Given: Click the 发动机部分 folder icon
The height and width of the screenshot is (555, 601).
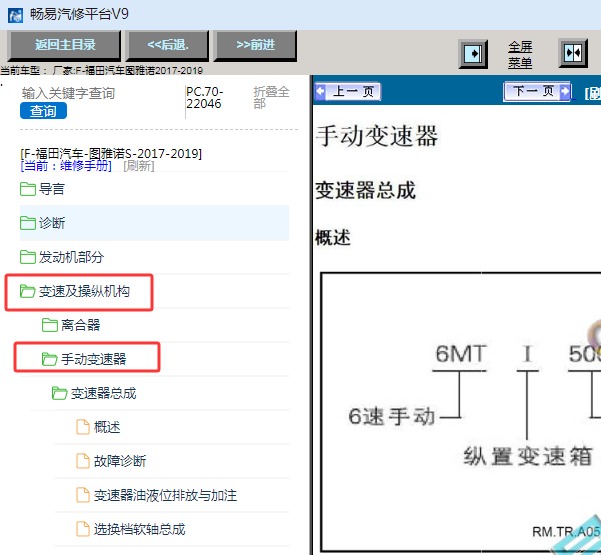Looking at the screenshot, I should (x=28, y=257).
